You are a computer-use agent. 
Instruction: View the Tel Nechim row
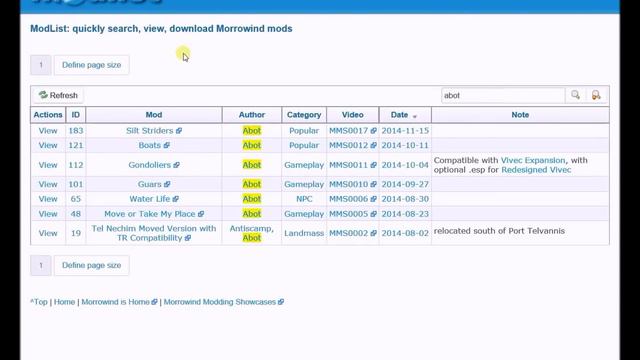pyautogui.click(x=48, y=233)
